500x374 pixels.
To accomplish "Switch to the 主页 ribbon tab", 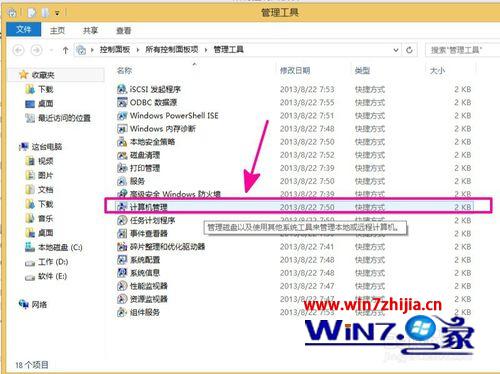I will pyautogui.click(x=57, y=30).
